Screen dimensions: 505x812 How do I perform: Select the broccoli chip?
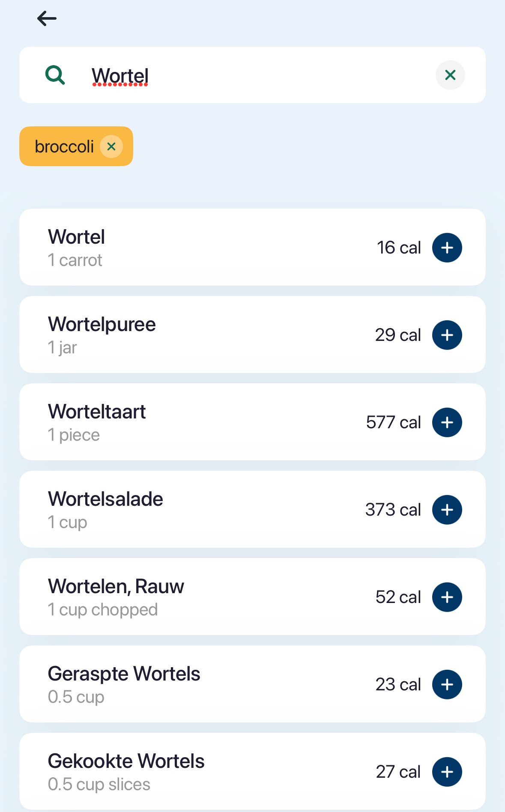coord(64,146)
